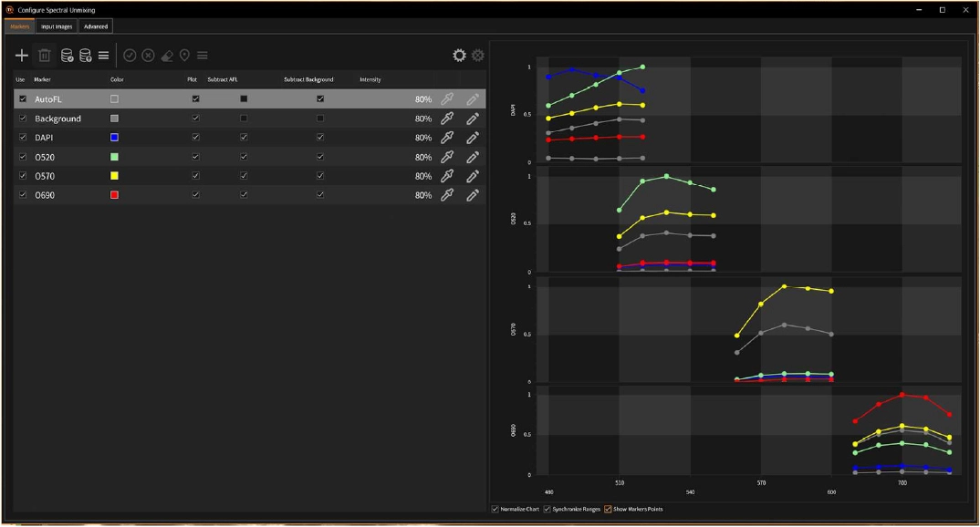Open hamburger menu next to database icons
Viewport: 980px width, 527px height.
pos(104,56)
